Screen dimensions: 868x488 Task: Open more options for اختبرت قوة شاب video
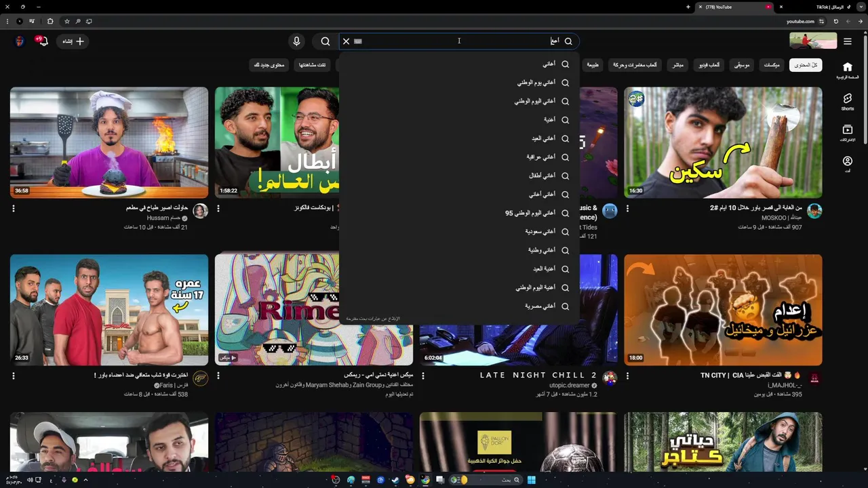[x=13, y=375]
